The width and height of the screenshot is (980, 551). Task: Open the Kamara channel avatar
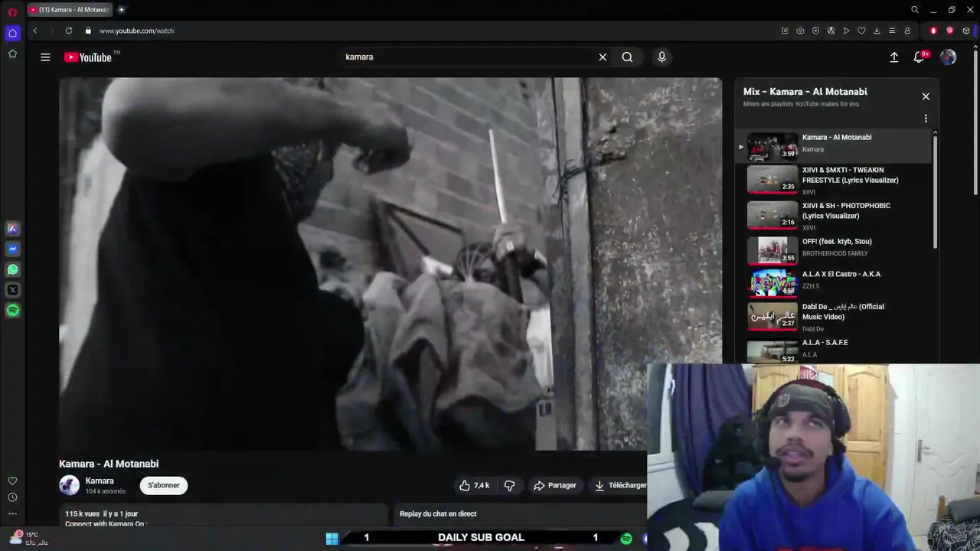69,485
